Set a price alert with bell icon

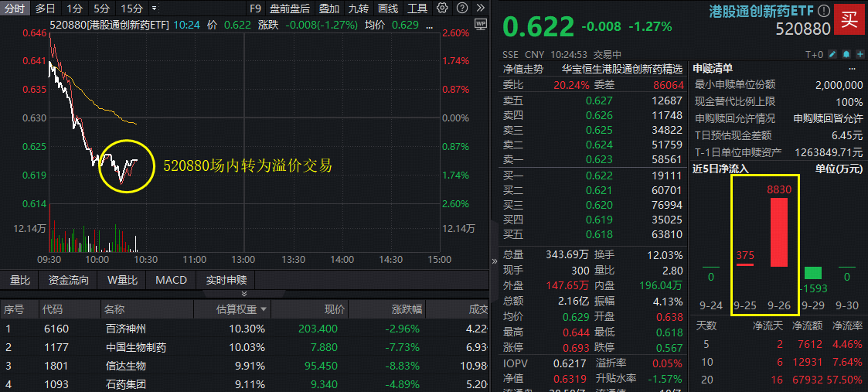[846, 54]
